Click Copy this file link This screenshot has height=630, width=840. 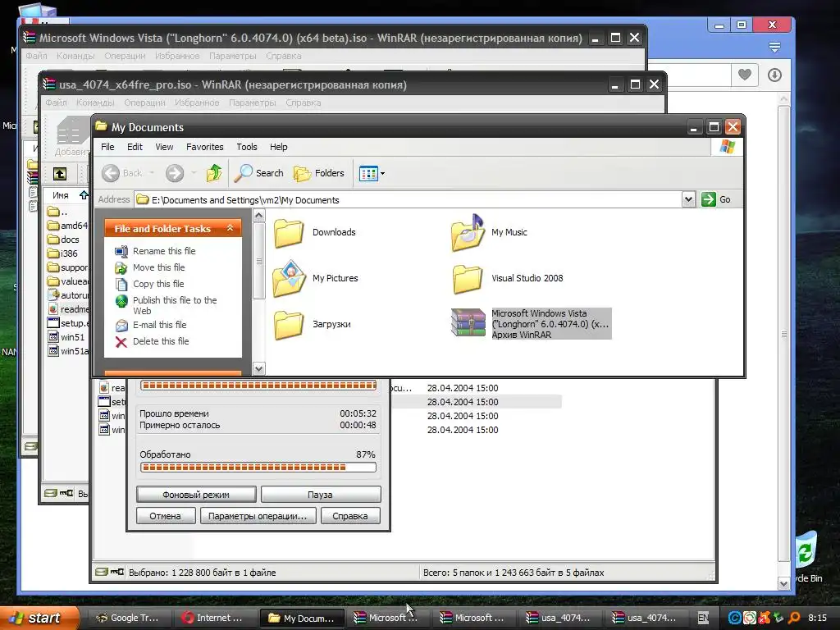(x=158, y=284)
